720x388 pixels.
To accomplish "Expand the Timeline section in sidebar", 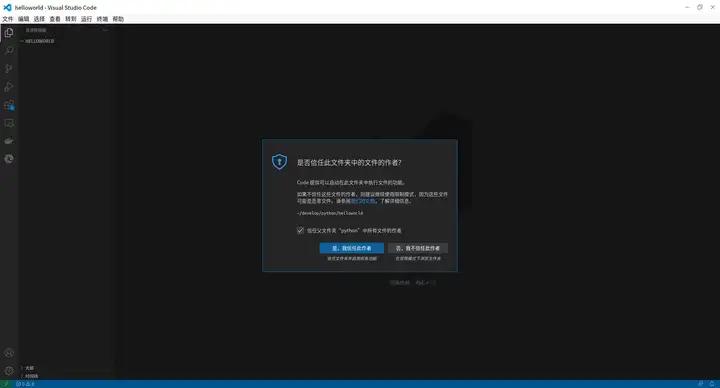I will tap(30, 376).
